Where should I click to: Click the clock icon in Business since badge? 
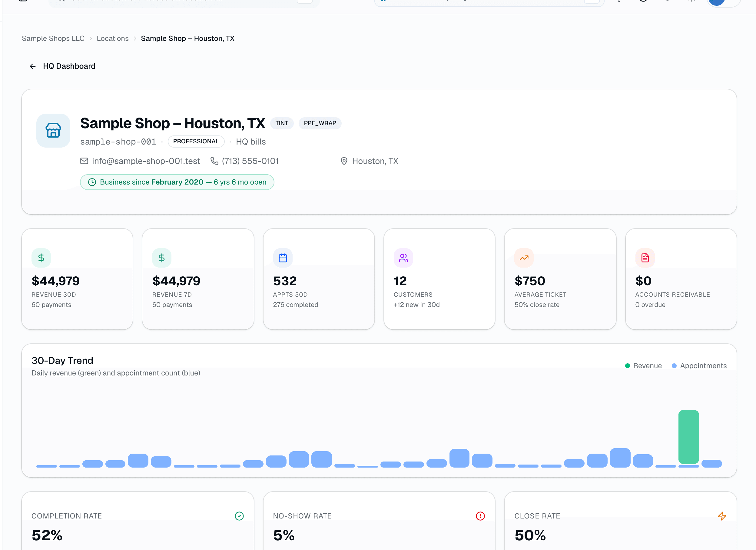point(92,182)
